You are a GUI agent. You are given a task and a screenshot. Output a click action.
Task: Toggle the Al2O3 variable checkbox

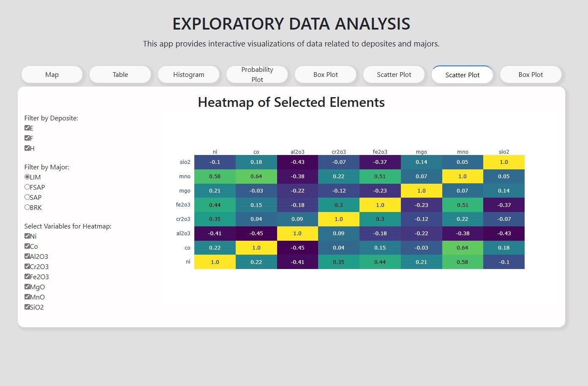point(27,256)
